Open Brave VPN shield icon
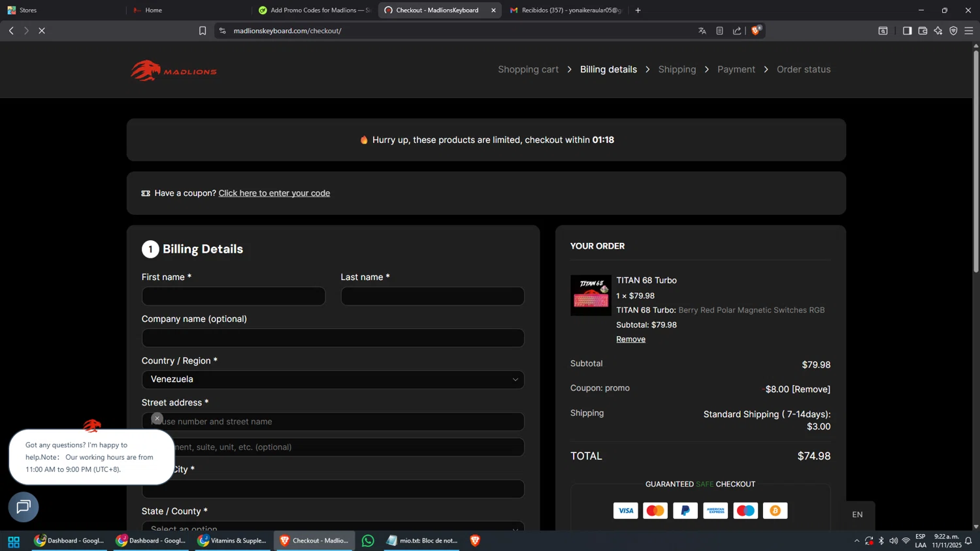Screen dimensions: 980x551 pyautogui.click(x=953, y=31)
